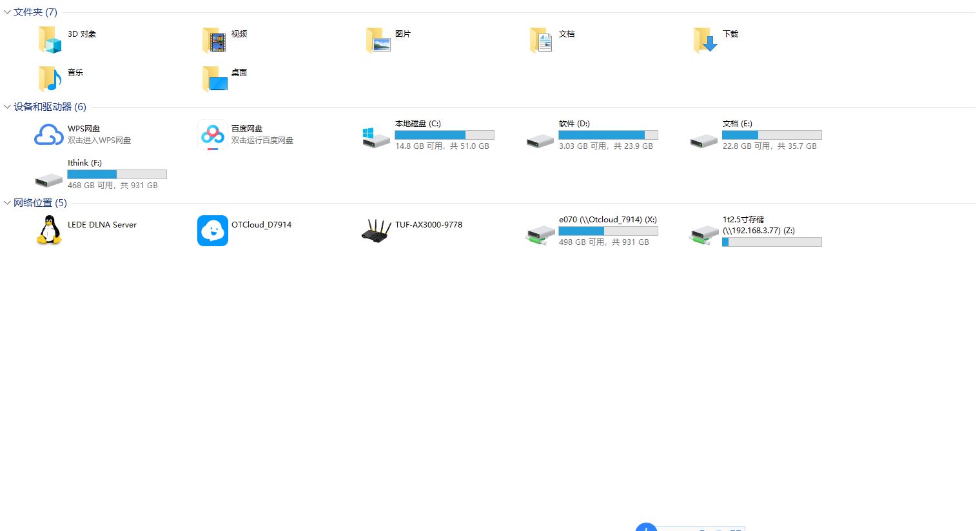
Task: Click the 百度网盘 icon
Action: click(x=213, y=135)
